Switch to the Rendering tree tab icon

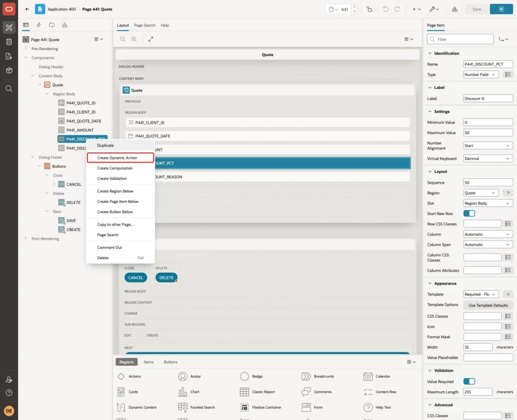[26, 25]
